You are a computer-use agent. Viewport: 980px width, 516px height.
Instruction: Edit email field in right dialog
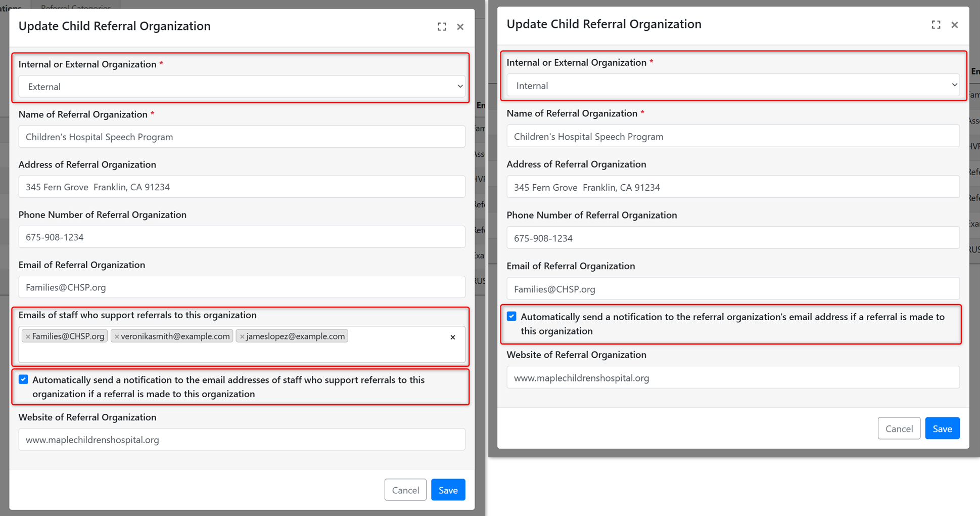733,289
